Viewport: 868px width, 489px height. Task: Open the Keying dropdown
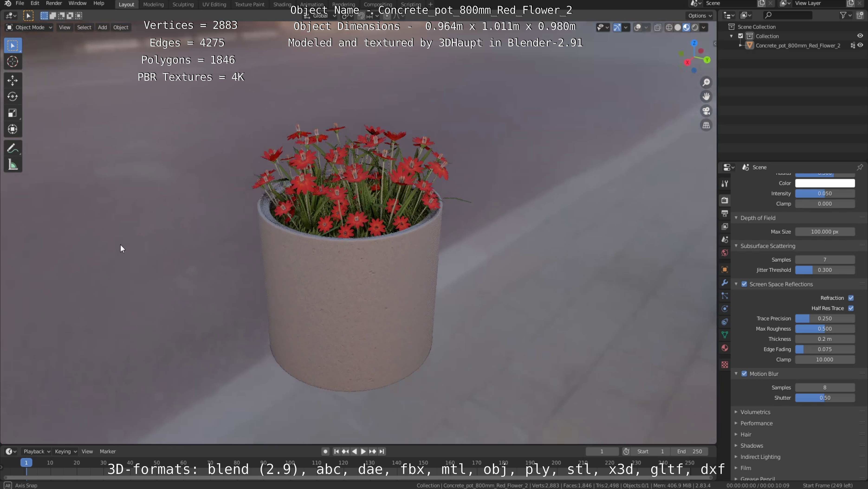tap(66, 452)
